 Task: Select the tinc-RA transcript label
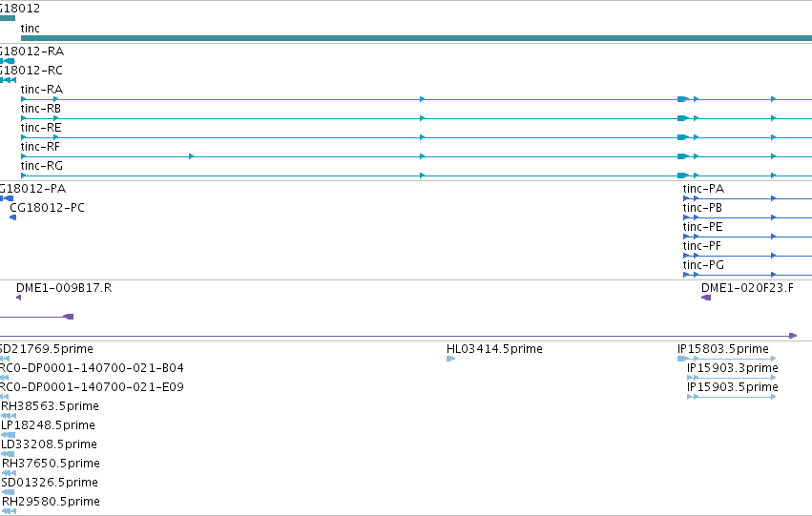(x=41, y=90)
